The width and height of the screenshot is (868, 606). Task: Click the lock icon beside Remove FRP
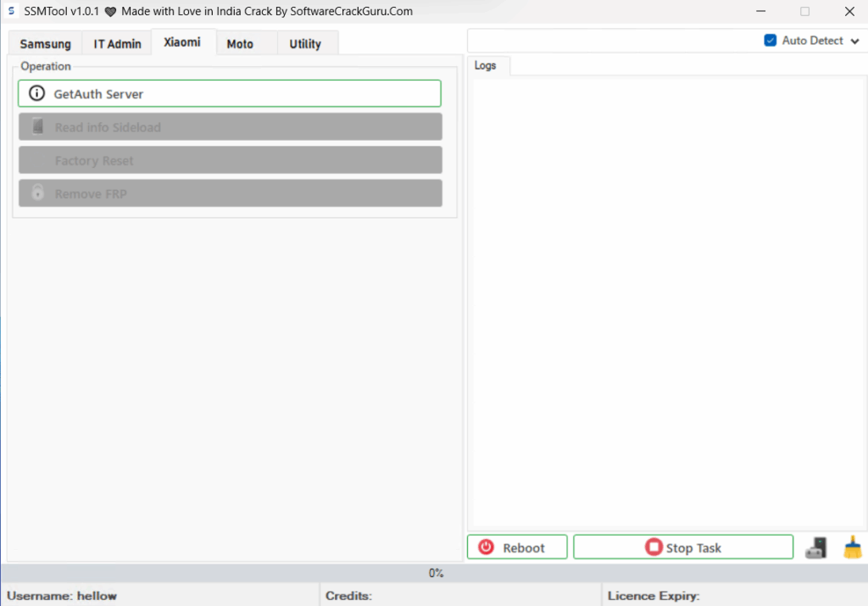37,193
